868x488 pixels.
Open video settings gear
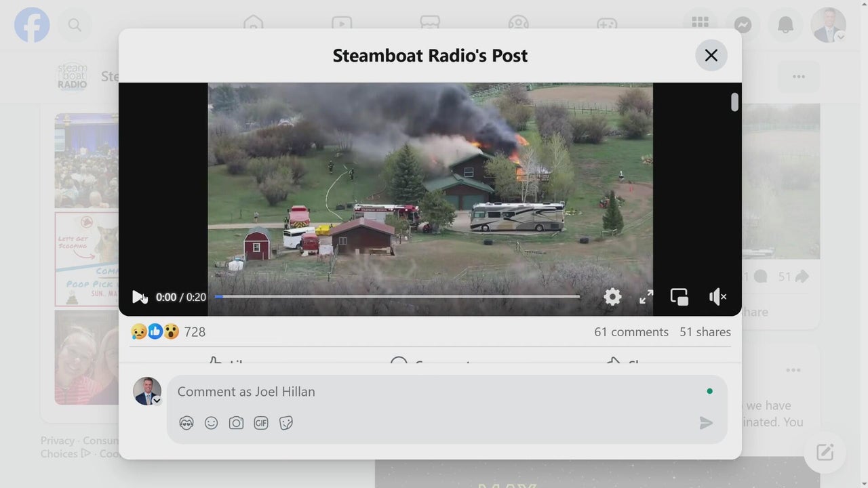pos(612,297)
